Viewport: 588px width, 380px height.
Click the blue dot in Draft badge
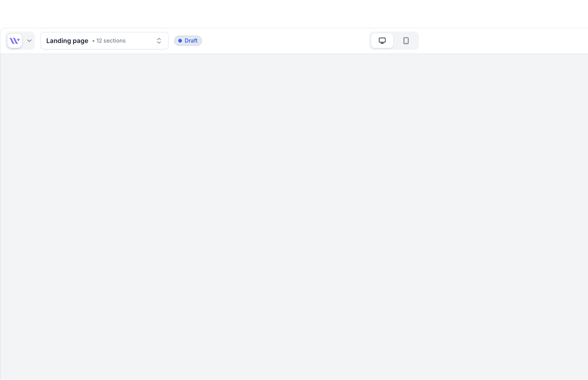(180, 41)
